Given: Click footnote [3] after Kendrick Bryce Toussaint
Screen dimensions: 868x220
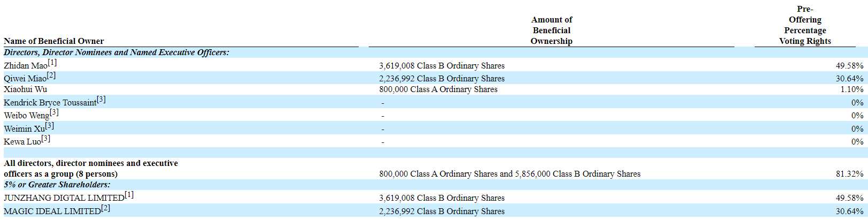Looking at the screenshot, I should [x=101, y=100].
